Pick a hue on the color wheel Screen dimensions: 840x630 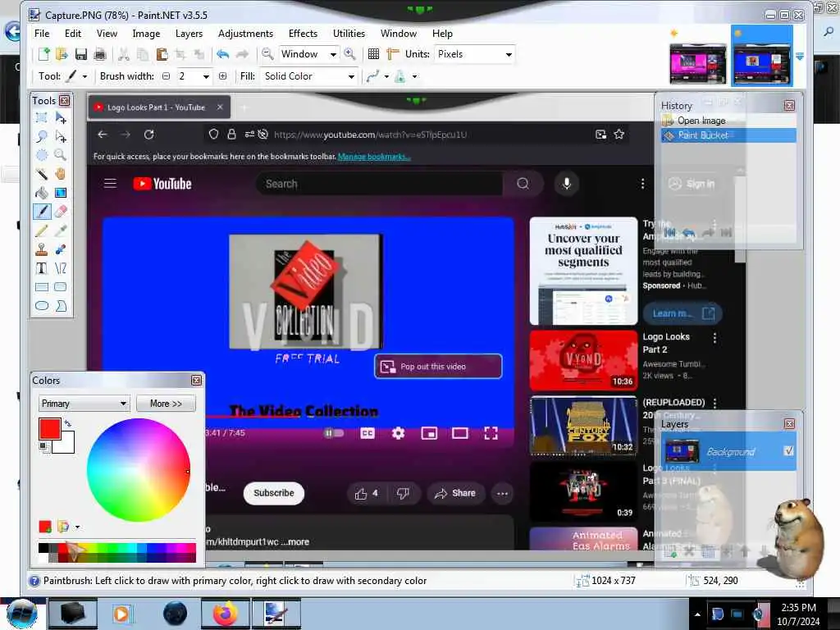coord(138,470)
